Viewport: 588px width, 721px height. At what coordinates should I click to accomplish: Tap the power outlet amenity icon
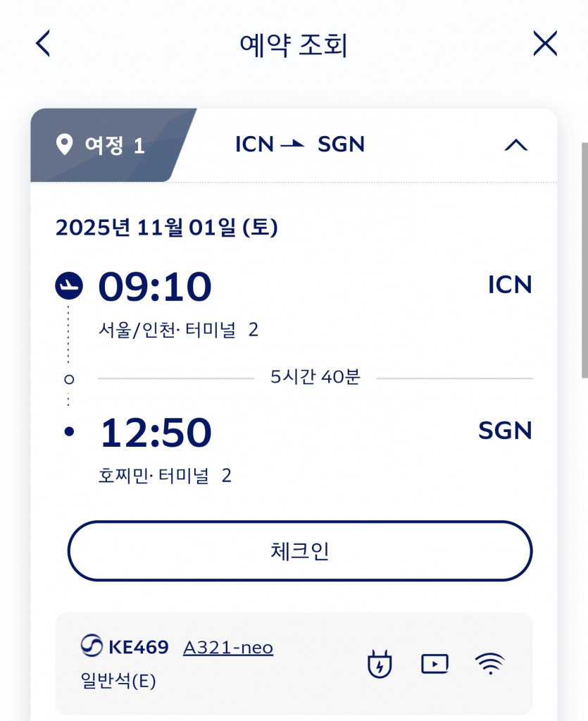coord(380,664)
